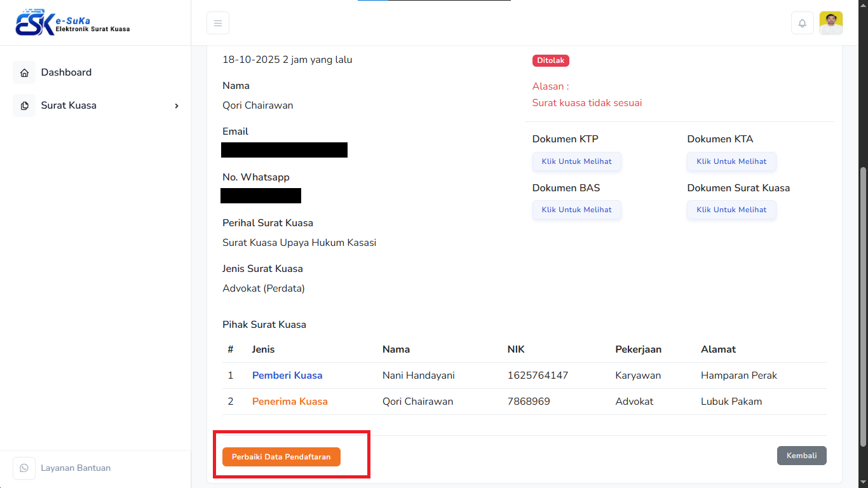Click Pemberi Kuasa in the table

click(287, 376)
